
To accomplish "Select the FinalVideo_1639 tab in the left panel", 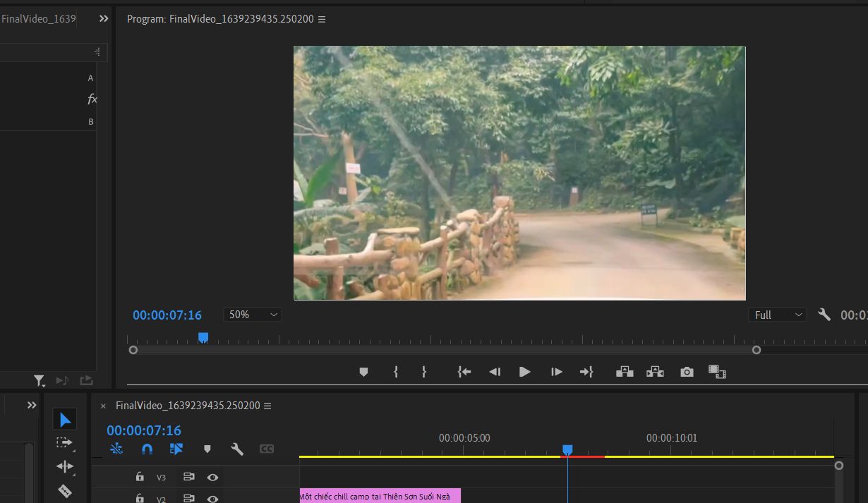I will click(38, 19).
